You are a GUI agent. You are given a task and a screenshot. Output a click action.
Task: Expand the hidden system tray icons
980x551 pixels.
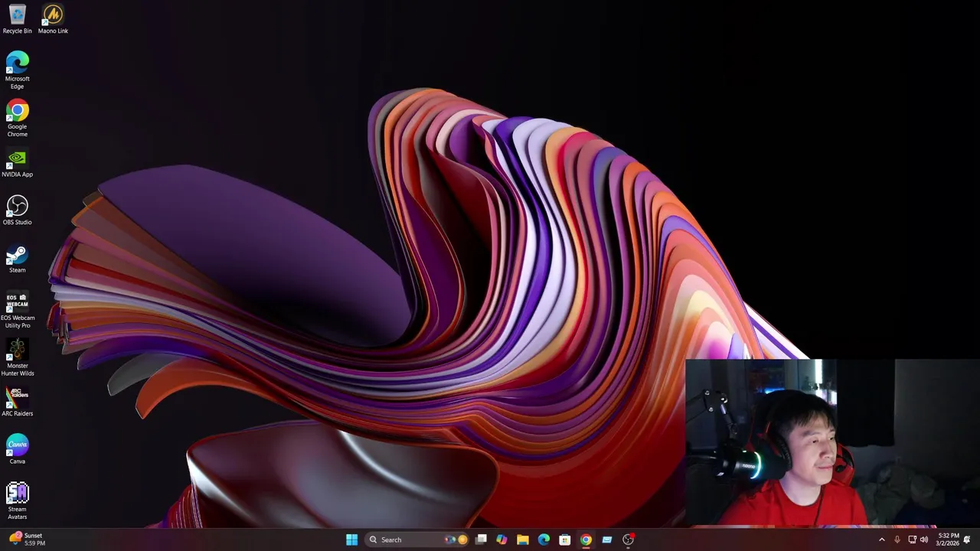882,540
